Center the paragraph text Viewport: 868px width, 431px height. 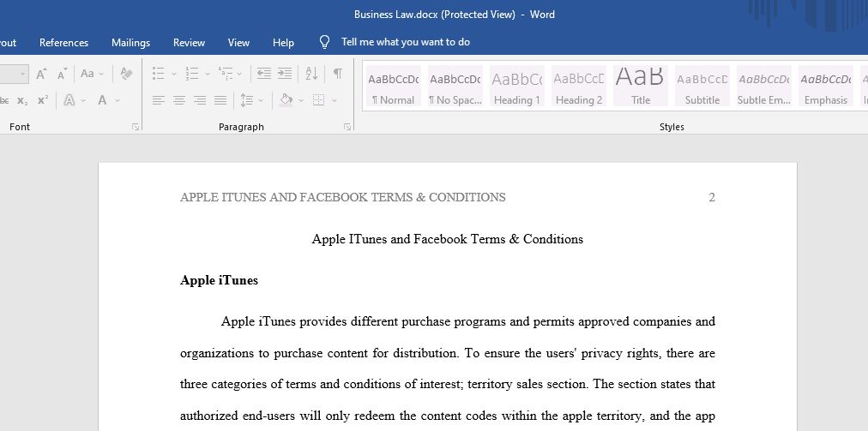[179, 100]
